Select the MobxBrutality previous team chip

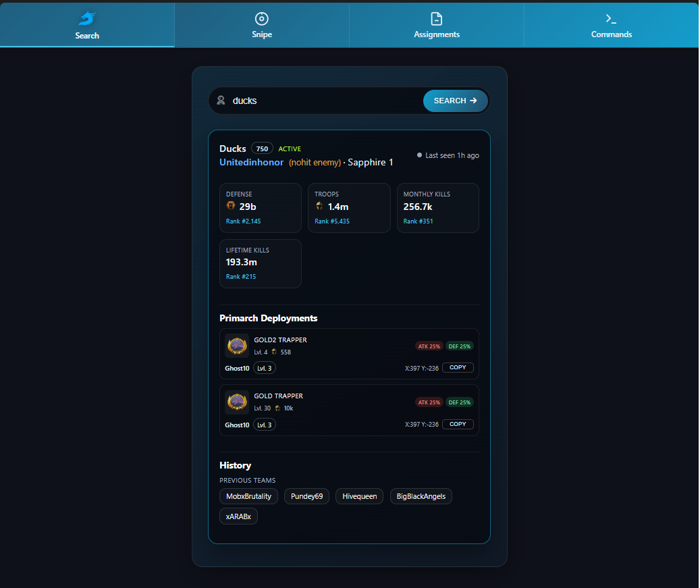pyautogui.click(x=248, y=497)
